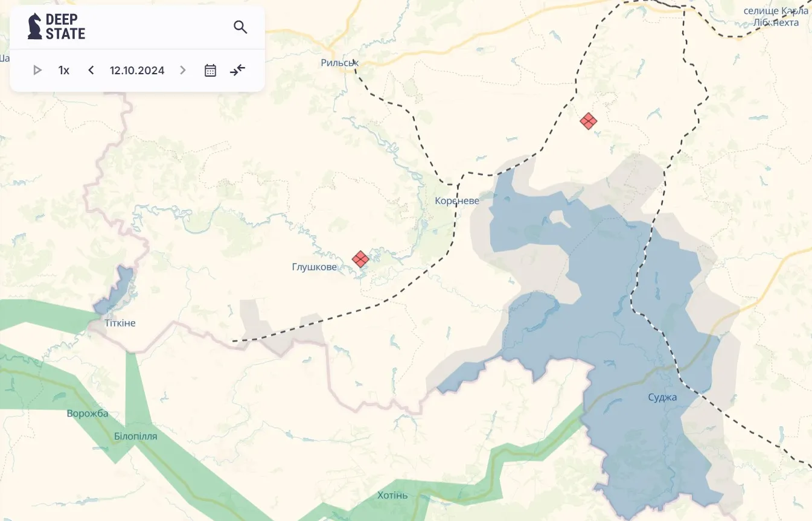Click red unit marker near Глушкове

tap(360, 259)
